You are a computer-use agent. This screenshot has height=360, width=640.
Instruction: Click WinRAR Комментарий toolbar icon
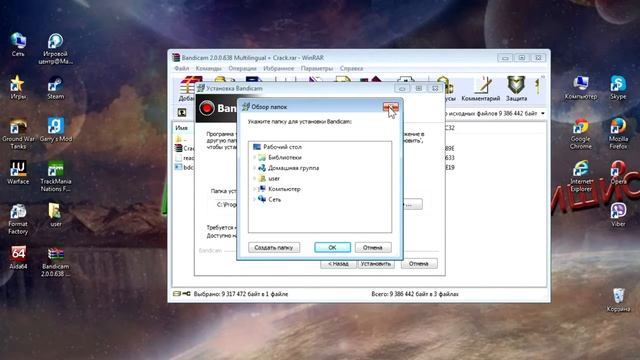pos(480,89)
